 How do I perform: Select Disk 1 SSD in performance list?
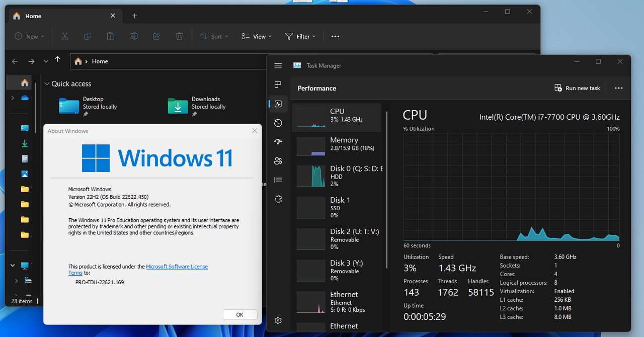(x=337, y=207)
